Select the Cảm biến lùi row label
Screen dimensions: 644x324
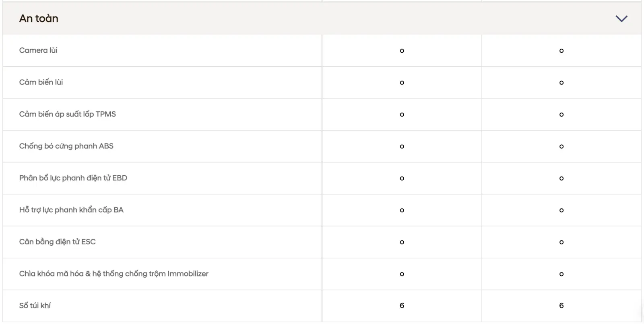coord(41,82)
